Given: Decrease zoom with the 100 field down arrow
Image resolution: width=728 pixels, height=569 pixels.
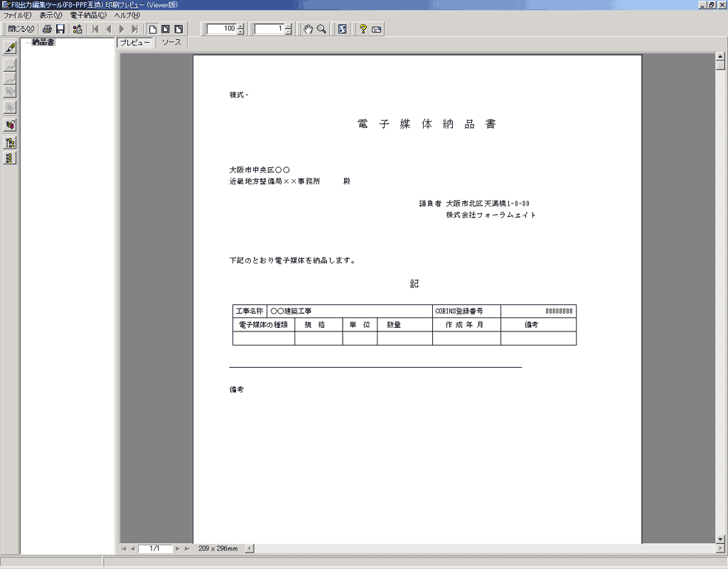Looking at the screenshot, I should click(240, 31).
